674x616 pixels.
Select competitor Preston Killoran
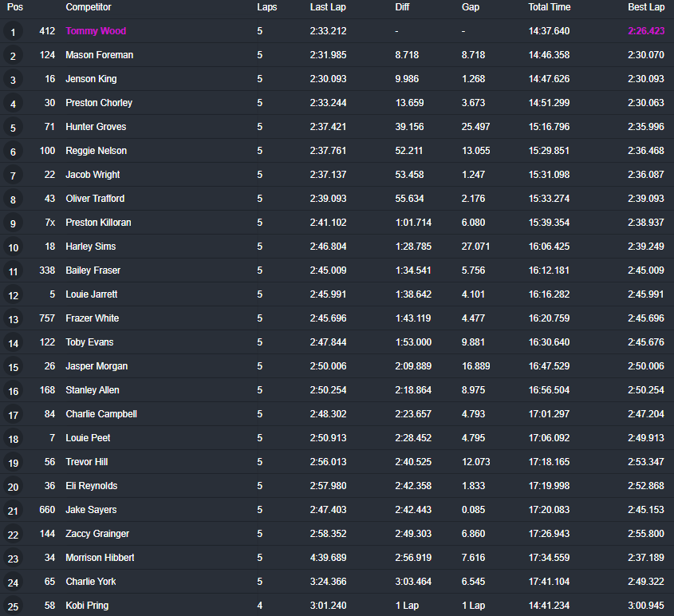coord(98,223)
